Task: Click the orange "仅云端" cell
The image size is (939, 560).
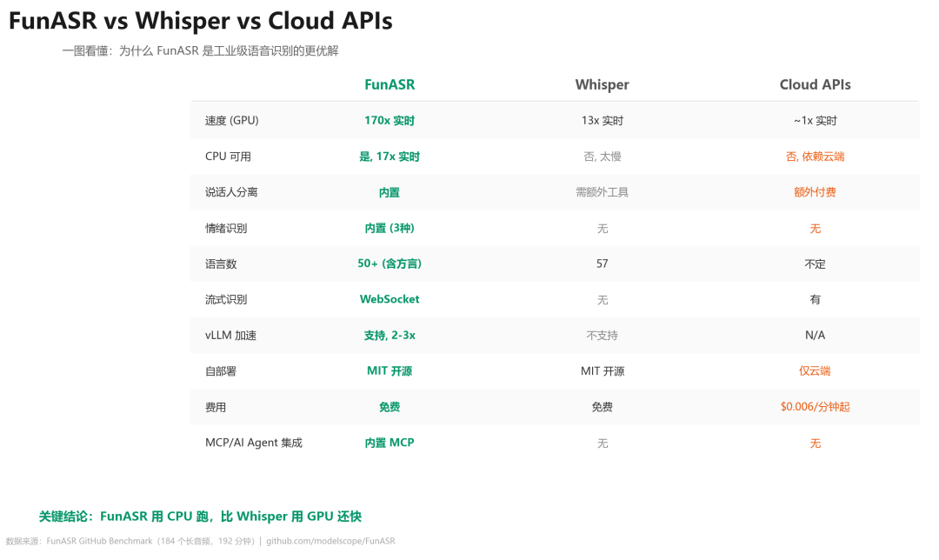Action: pyautogui.click(x=815, y=370)
